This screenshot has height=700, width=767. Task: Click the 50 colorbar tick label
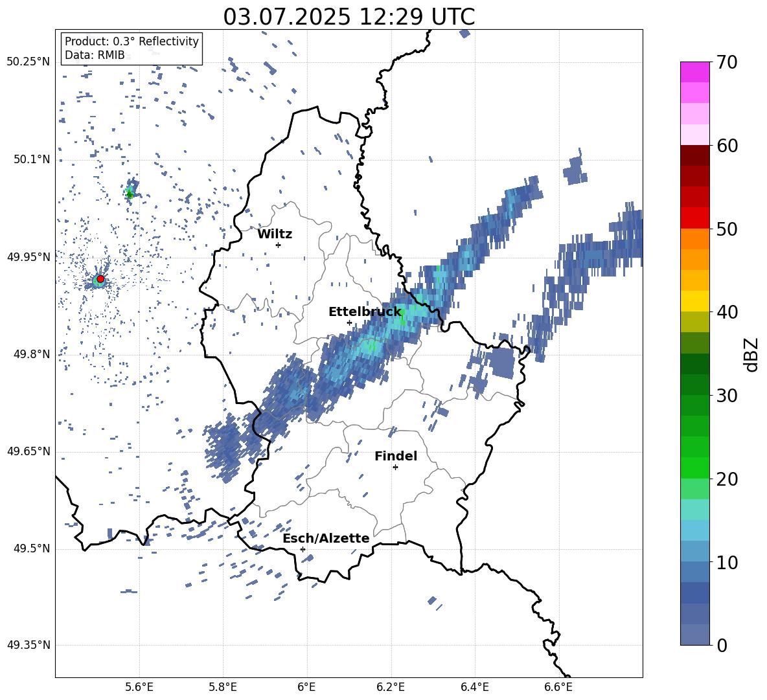(x=727, y=229)
